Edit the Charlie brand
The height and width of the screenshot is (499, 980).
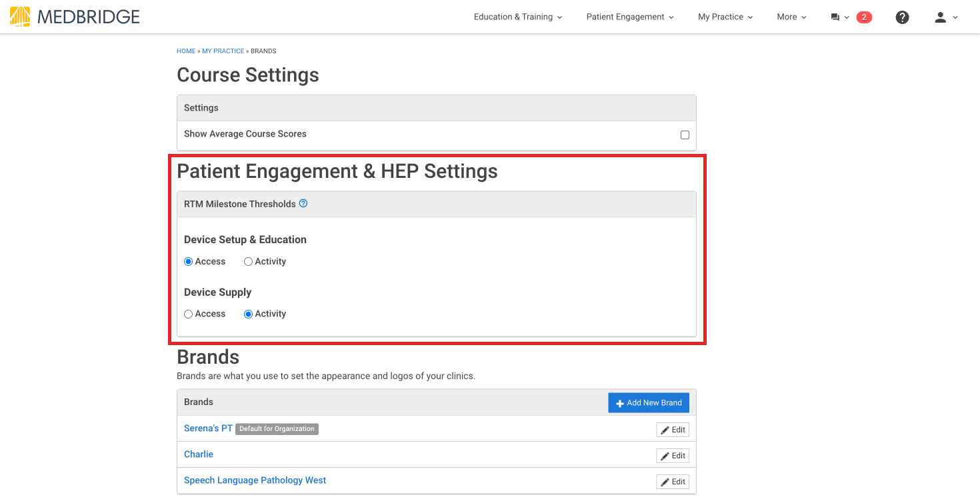673,456
